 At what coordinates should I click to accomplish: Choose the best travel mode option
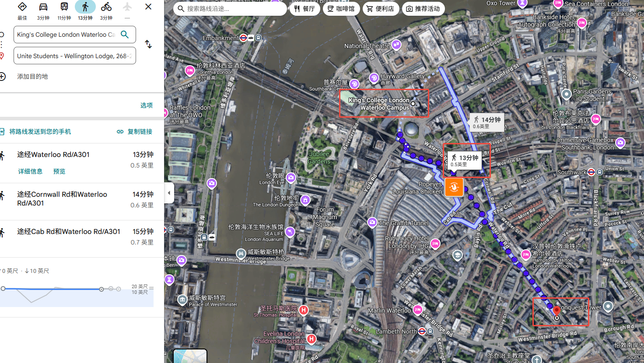pos(22,7)
